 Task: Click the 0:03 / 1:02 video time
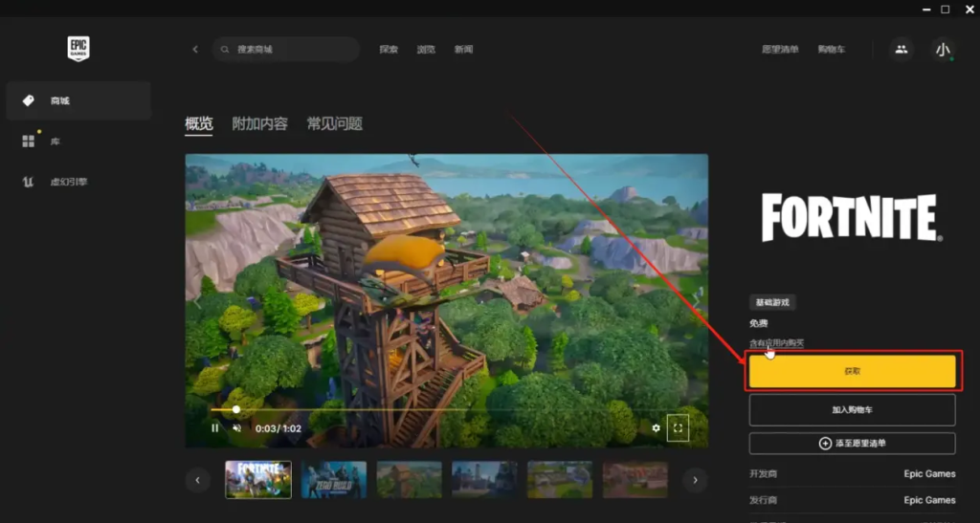(x=278, y=428)
